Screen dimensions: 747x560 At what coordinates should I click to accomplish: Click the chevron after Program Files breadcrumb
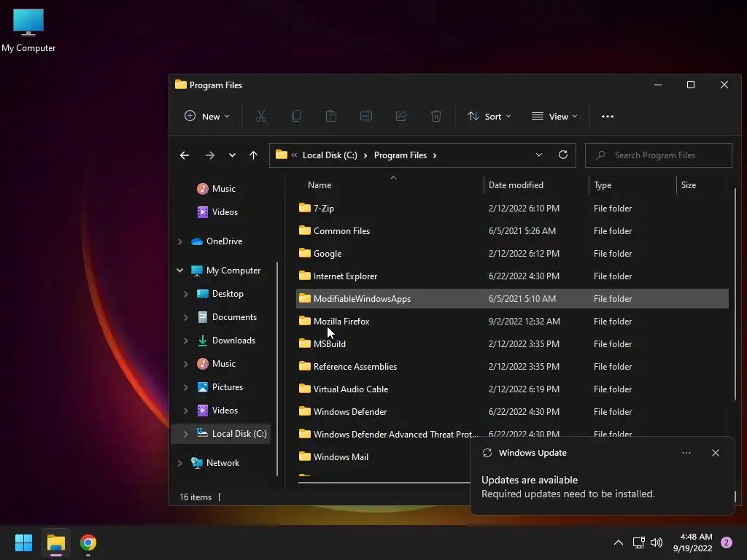[435, 155]
